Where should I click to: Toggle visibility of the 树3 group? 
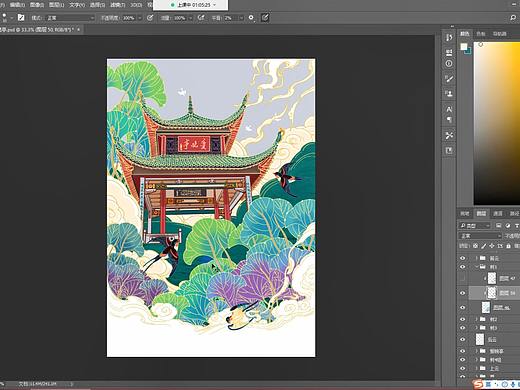coord(463,328)
